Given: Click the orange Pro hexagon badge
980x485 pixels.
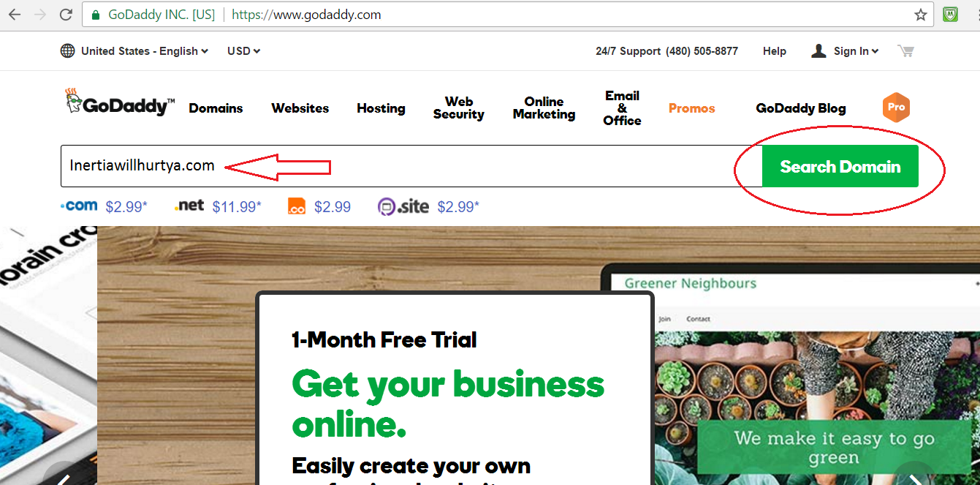Looking at the screenshot, I should pyautogui.click(x=897, y=108).
